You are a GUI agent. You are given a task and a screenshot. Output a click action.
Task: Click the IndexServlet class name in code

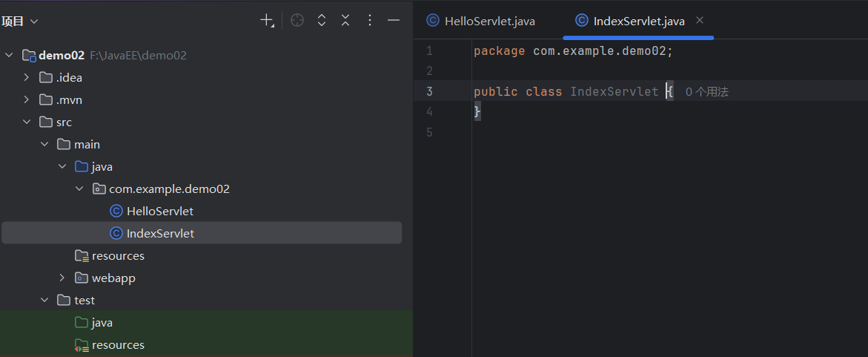(x=614, y=91)
